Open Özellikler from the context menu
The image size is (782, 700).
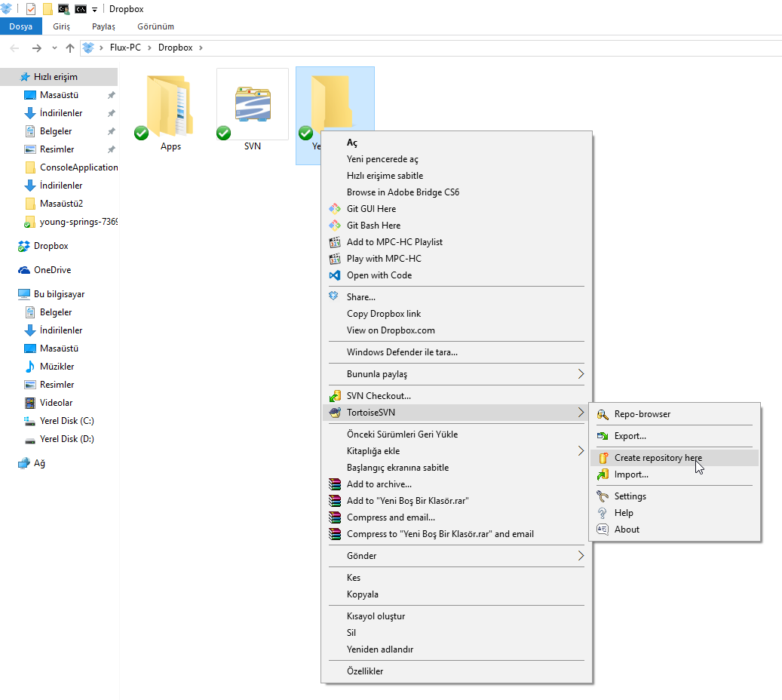coord(456,671)
